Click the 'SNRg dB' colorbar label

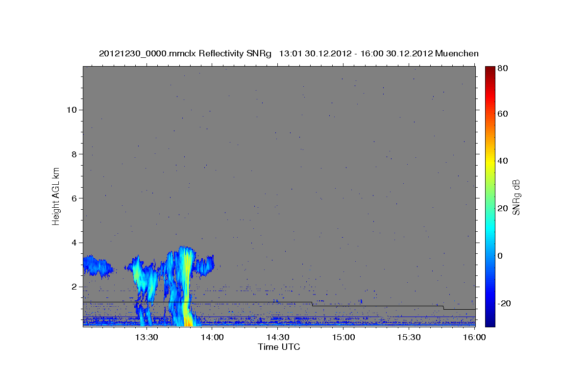coord(516,196)
